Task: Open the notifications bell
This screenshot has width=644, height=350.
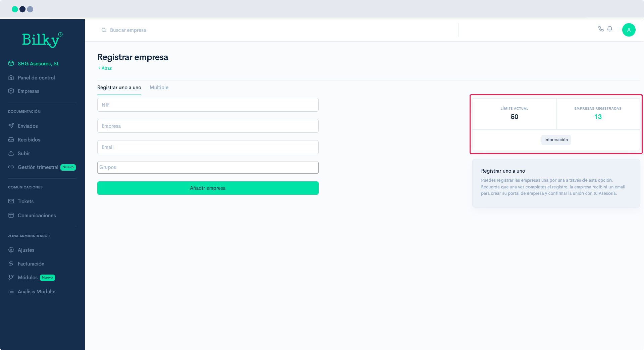Action: pos(610,29)
